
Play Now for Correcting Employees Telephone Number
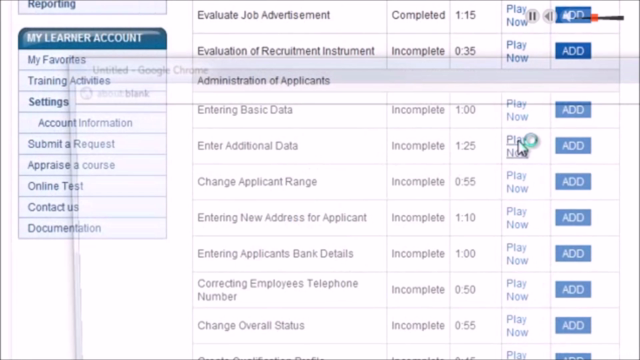point(517,290)
